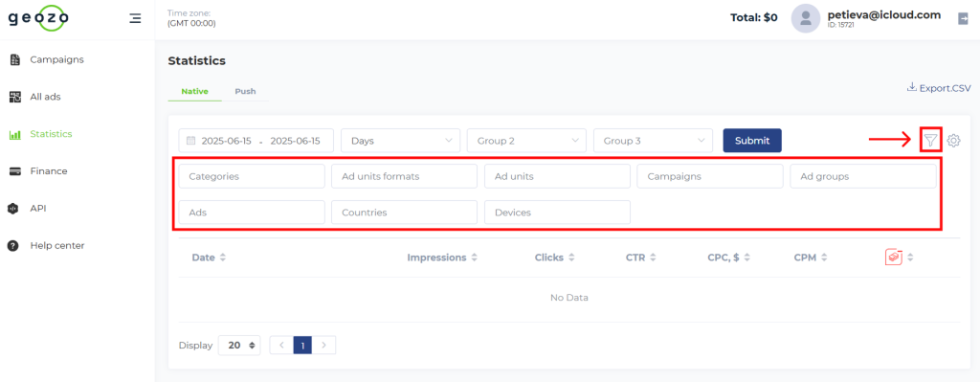This screenshot has width=980, height=382.
Task: Switch to the Push tab
Action: tap(245, 91)
